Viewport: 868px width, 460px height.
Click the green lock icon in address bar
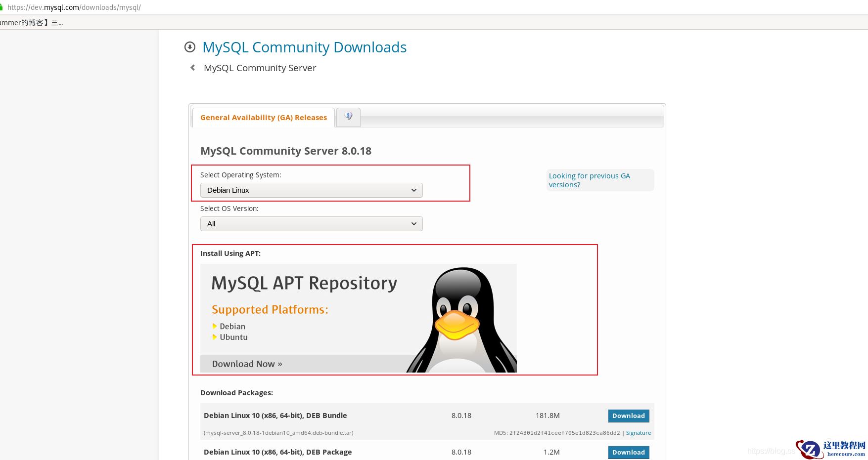coord(1,7)
